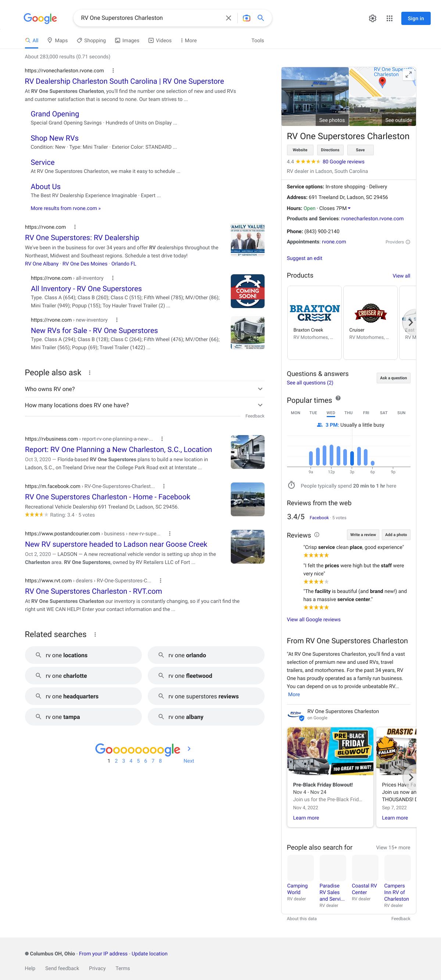Expand "Who owns RV one?" question
This screenshot has width=441, height=980.
coord(260,389)
